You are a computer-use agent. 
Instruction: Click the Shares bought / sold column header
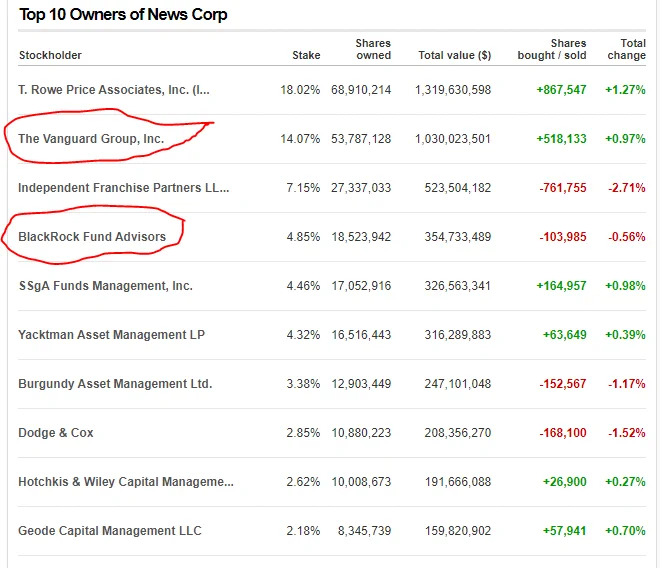[552, 49]
